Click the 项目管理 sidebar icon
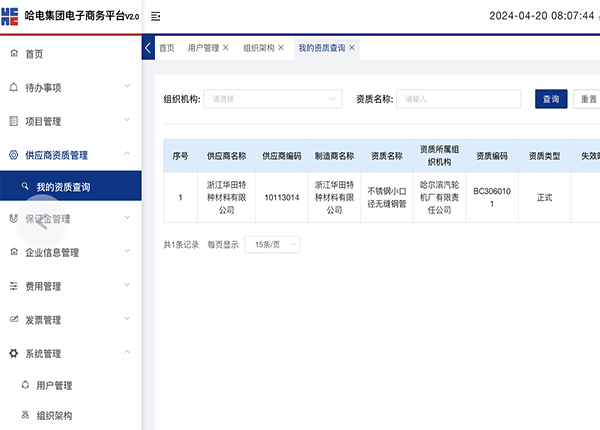 13,121
